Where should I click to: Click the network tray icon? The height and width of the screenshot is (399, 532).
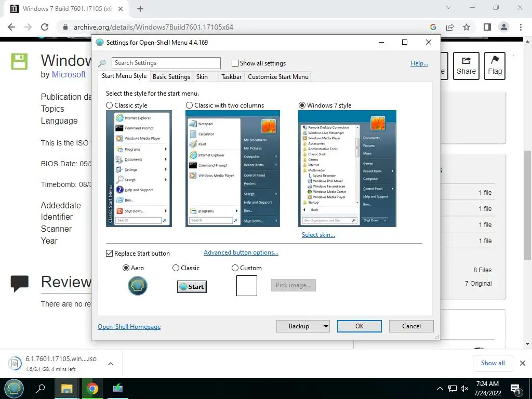[453, 389]
